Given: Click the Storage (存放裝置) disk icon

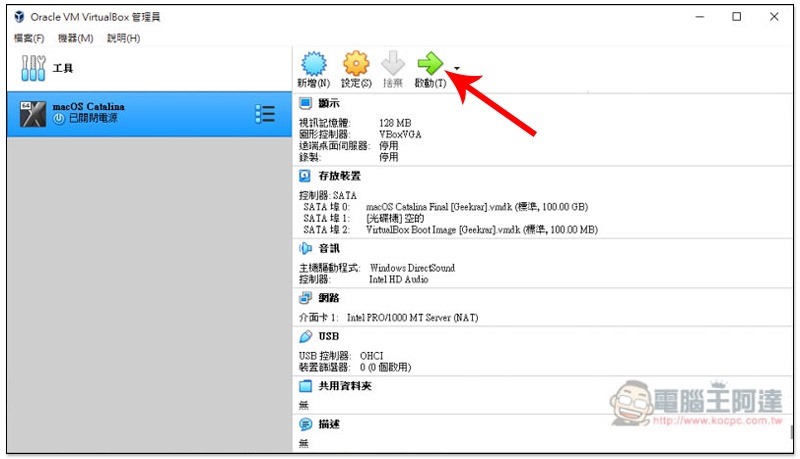Looking at the screenshot, I should (305, 176).
